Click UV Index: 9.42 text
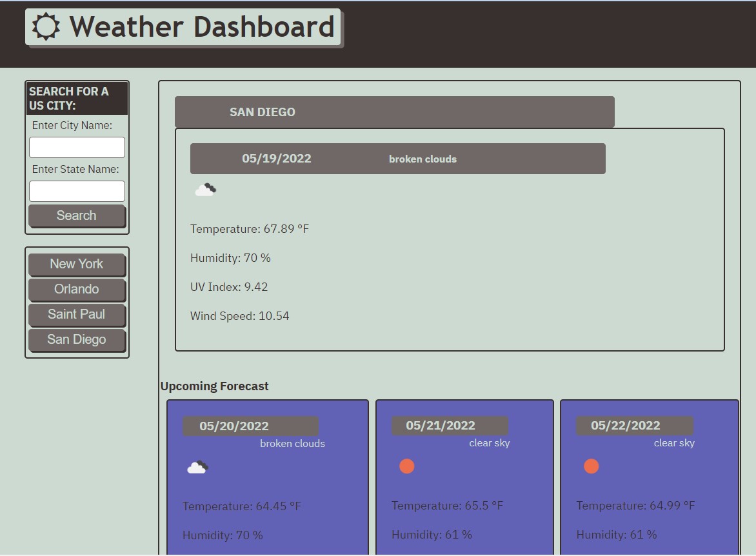The image size is (756, 556). click(x=229, y=287)
